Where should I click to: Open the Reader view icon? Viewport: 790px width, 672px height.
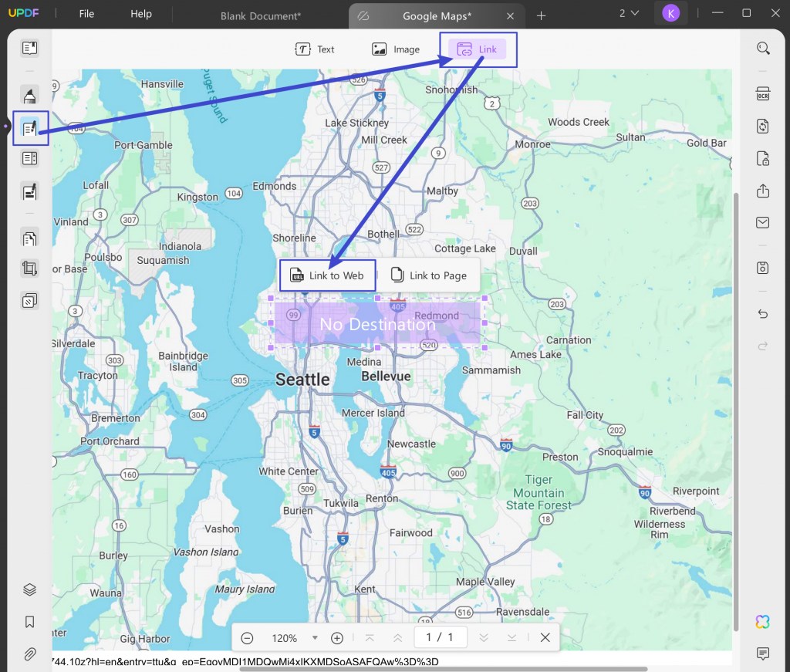pyautogui.click(x=30, y=48)
